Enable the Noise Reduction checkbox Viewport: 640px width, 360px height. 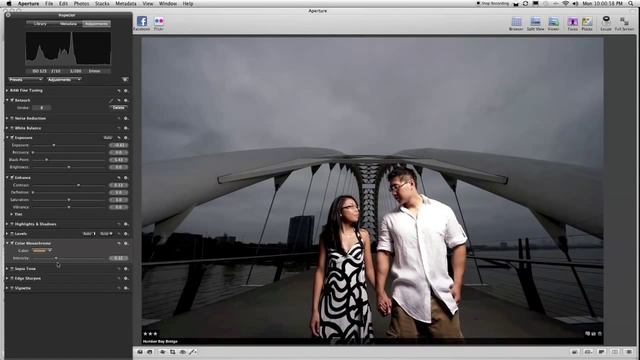pos(12,118)
